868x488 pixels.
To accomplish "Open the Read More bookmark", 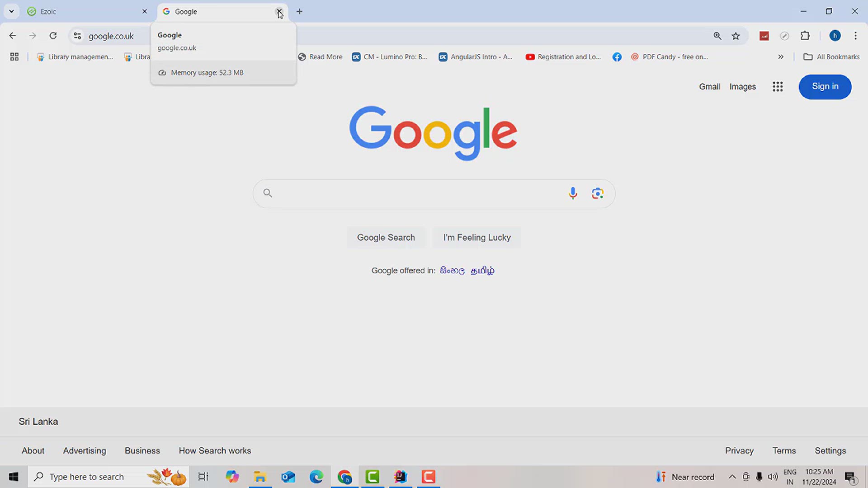I will point(320,56).
